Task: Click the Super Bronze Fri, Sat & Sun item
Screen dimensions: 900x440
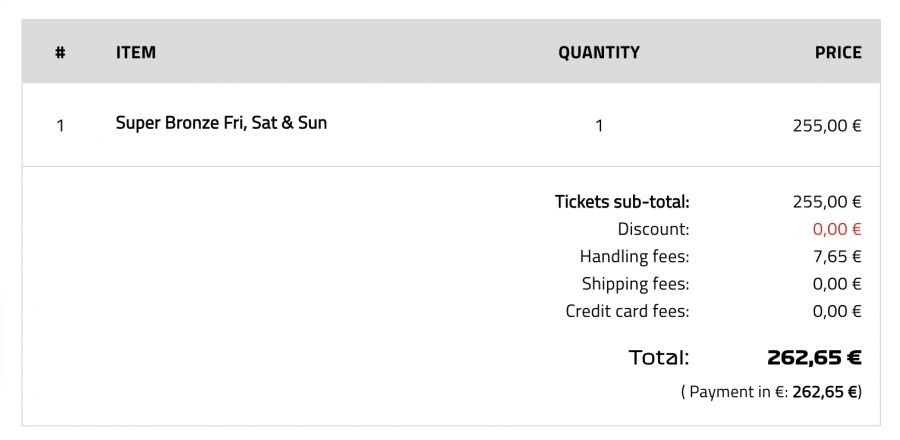Action: point(221,124)
